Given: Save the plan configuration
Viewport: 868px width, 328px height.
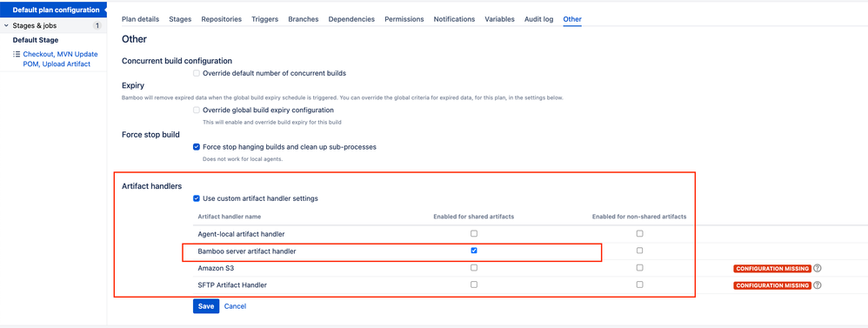Looking at the screenshot, I should 206,306.
